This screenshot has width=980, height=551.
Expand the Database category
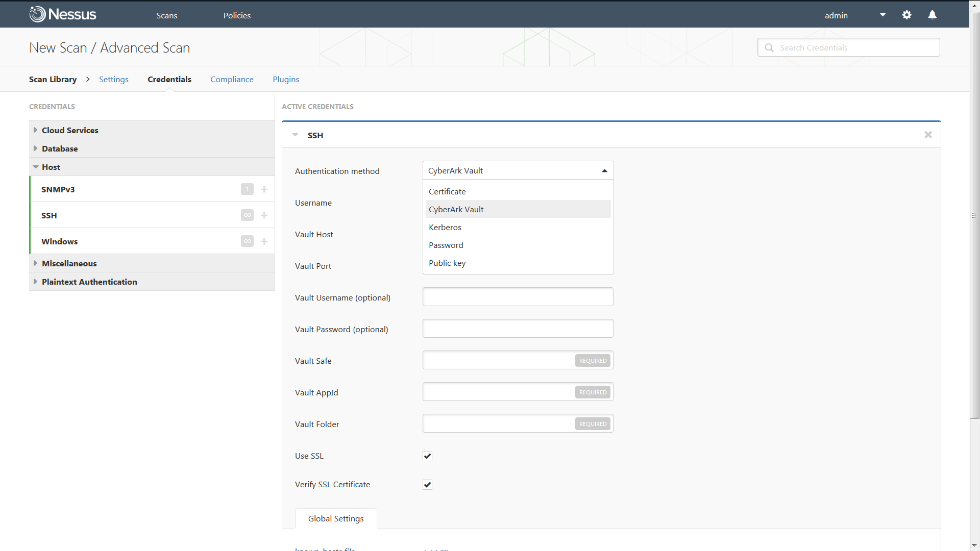pos(152,148)
